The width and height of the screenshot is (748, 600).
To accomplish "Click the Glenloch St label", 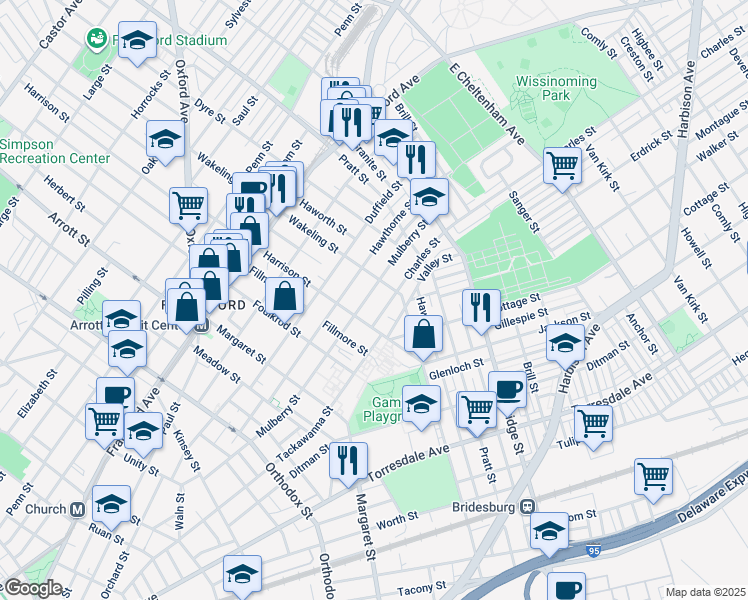I will point(456,369).
